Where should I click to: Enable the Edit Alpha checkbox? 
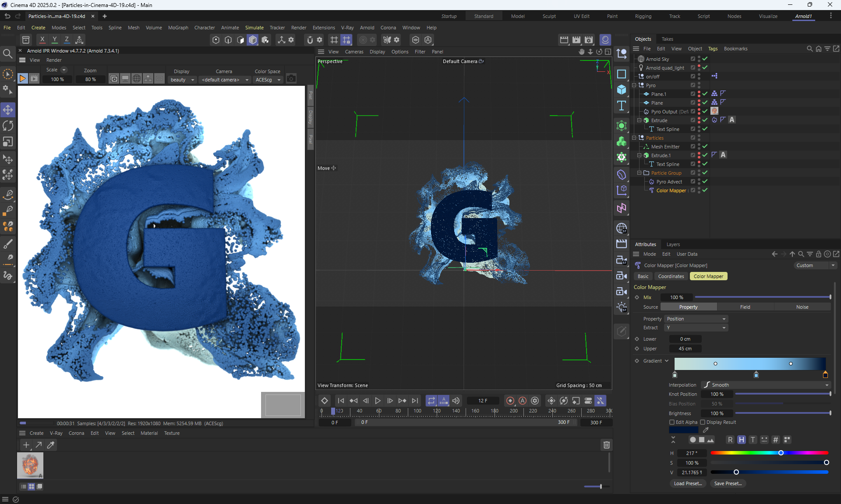point(672,422)
